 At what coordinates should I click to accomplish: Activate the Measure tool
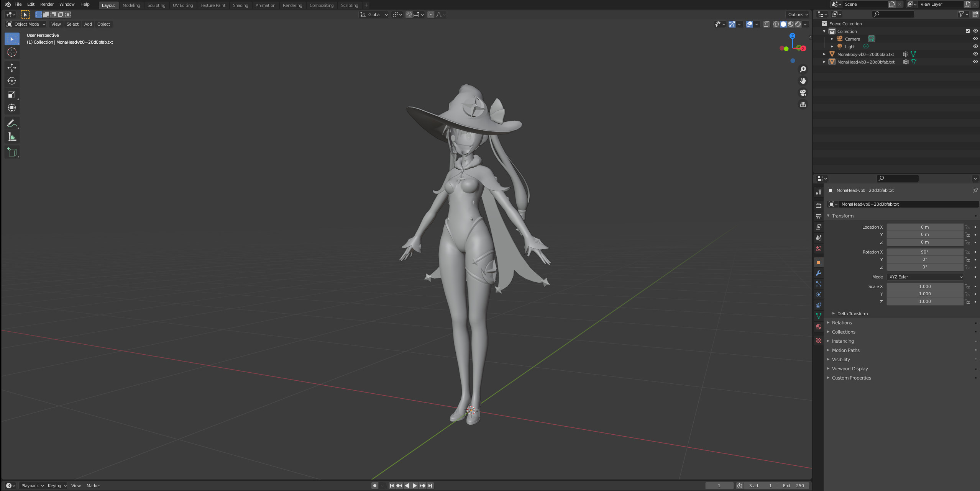tap(12, 137)
